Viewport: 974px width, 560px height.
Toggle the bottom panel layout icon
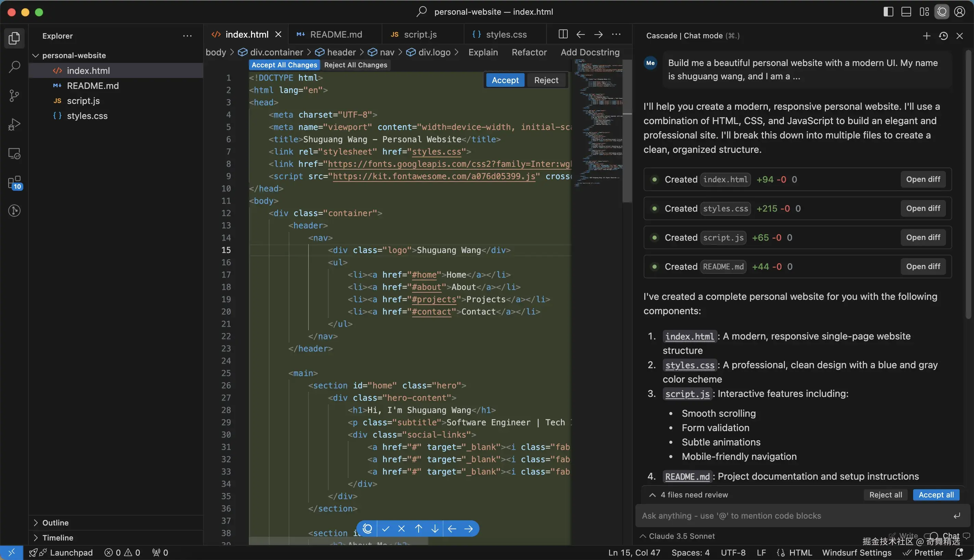[x=906, y=12]
